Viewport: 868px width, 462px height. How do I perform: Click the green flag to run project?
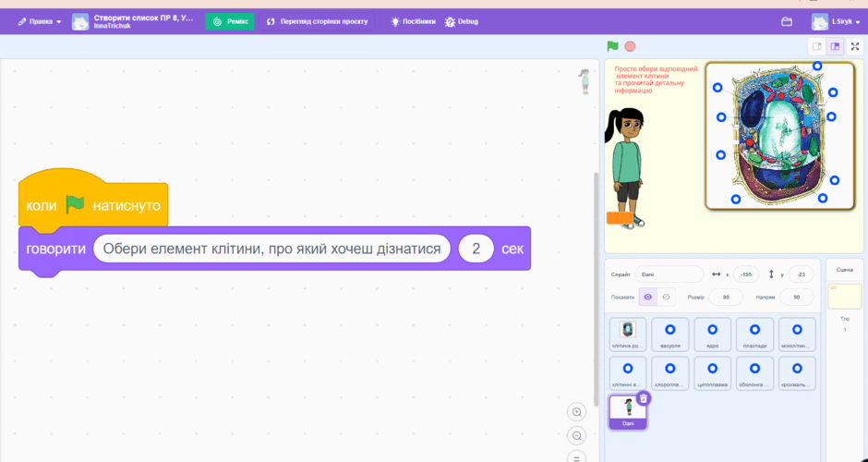click(612, 46)
